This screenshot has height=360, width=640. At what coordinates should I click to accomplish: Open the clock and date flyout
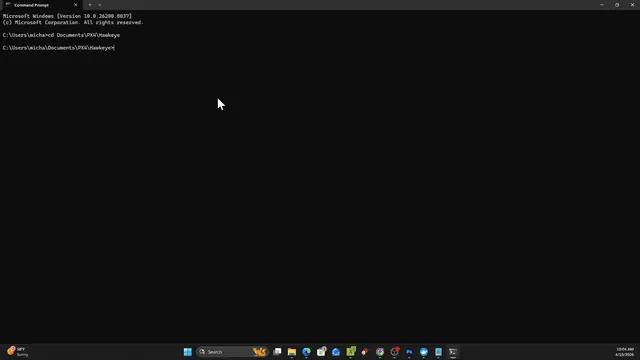tap(625, 352)
